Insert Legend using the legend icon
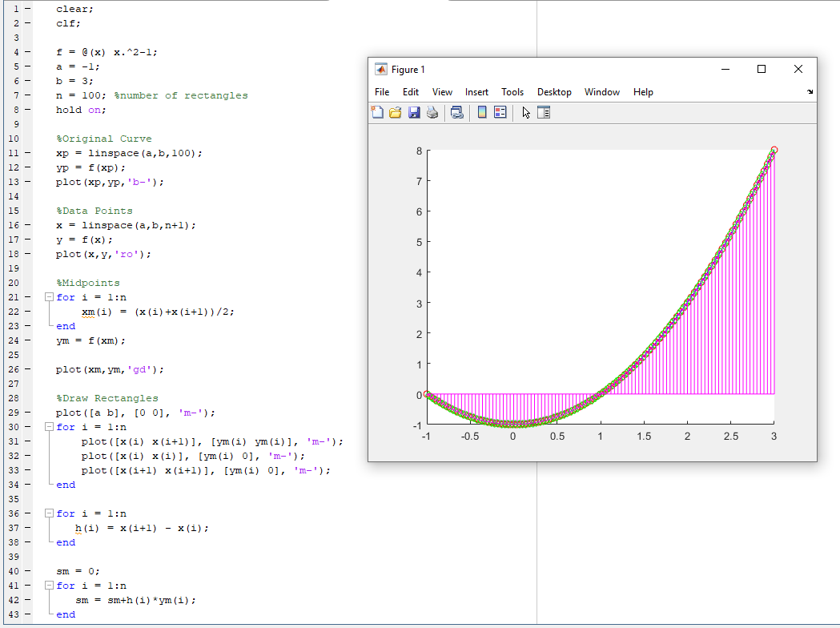 pos(500,112)
